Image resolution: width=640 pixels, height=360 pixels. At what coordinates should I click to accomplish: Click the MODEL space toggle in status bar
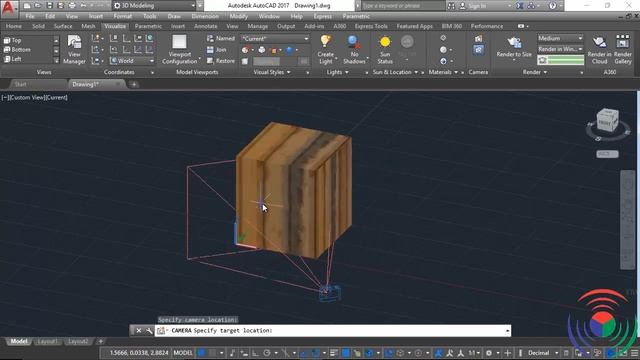click(x=183, y=353)
